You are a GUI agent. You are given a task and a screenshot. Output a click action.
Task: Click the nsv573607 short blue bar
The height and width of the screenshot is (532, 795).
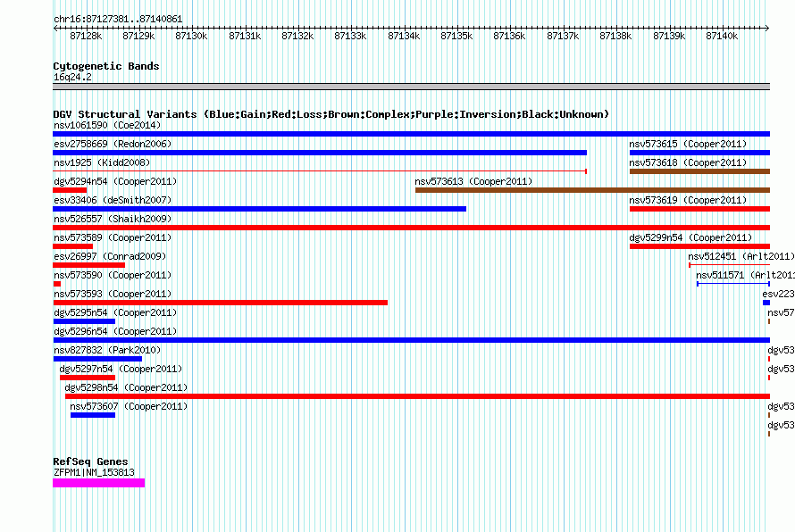pyautogui.click(x=93, y=415)
